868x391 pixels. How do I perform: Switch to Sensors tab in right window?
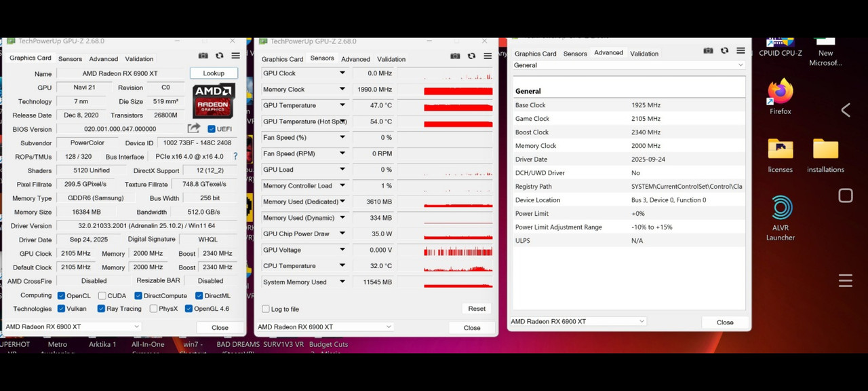click(x=575, y=54)
